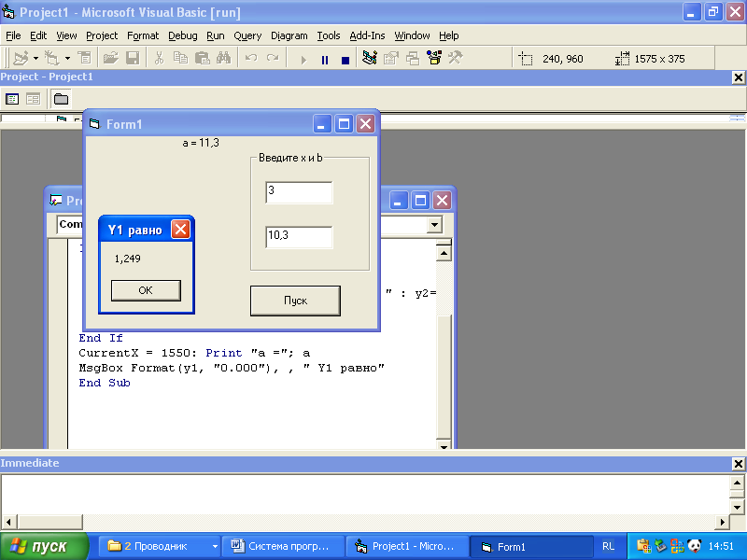Click the Immediate window scroll down arrow

tap(737, 507)
